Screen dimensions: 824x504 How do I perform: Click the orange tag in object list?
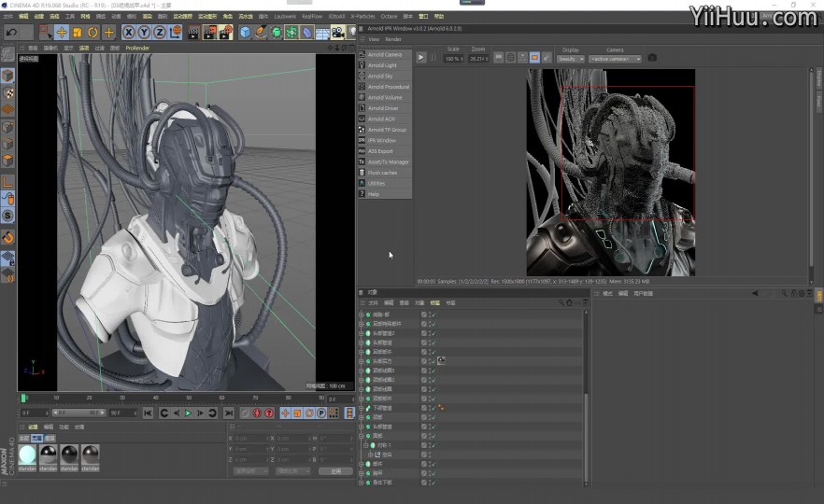pyautogui.click(x=441, y=407)
